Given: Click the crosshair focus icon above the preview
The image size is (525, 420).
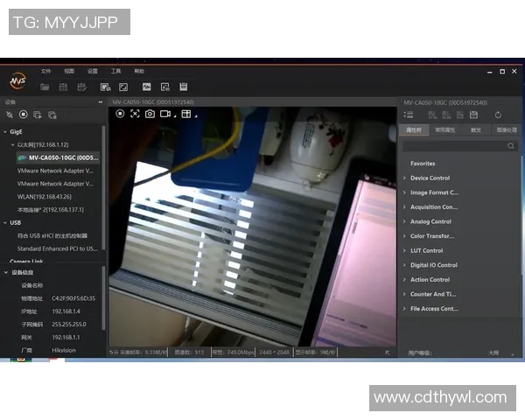Looking at the screenshot, I should pos(135,114).
